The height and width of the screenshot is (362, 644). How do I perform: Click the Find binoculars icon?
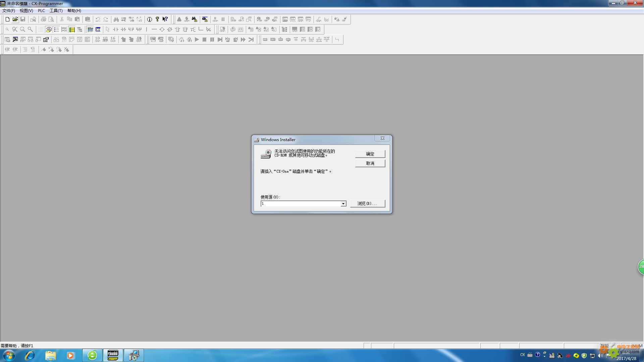[x=116, y=19]
